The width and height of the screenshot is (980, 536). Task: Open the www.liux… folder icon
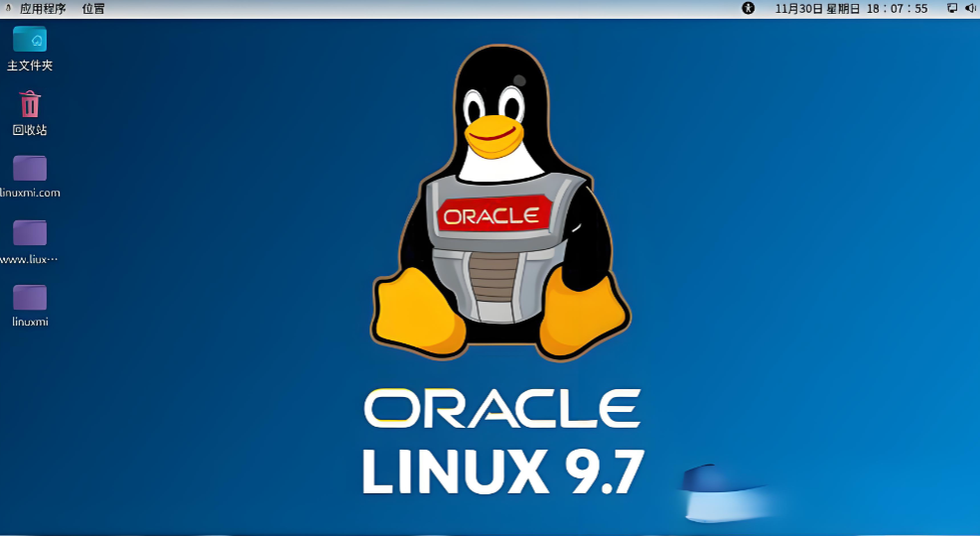click(x=30, y=233)
